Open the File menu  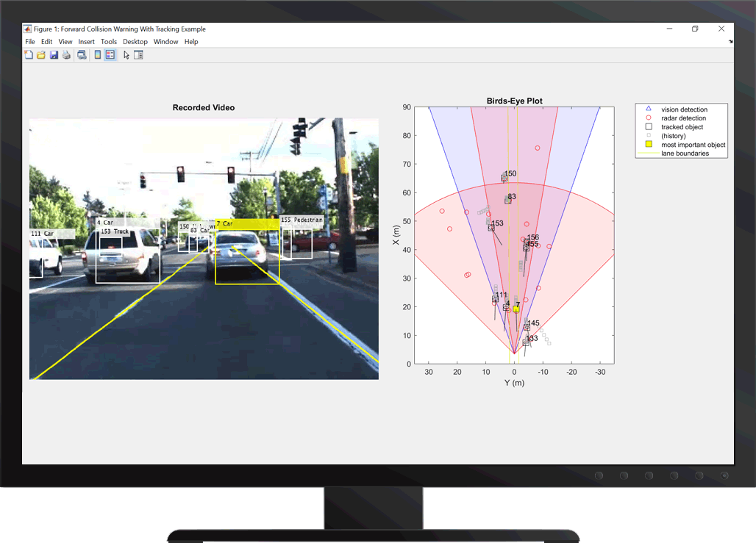(30, 42)
